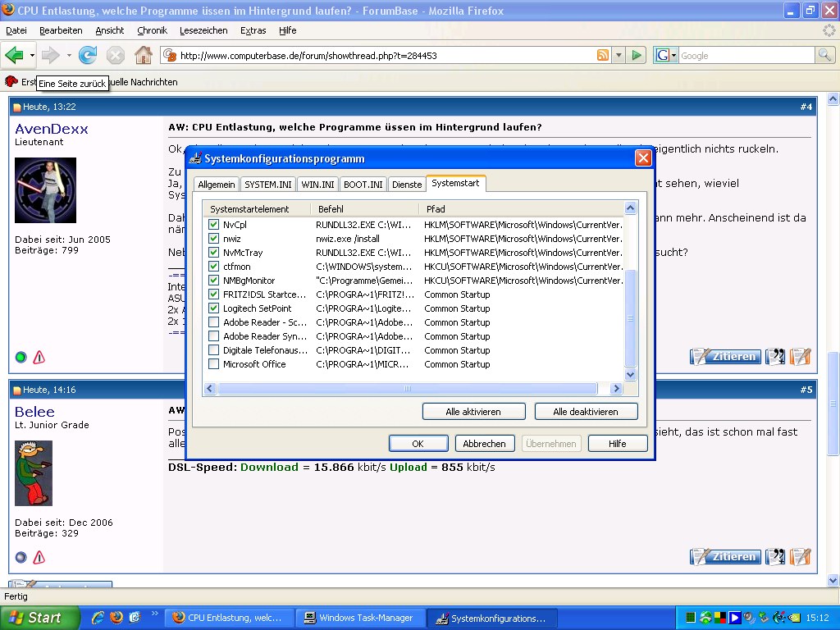Enable the Microsoft Office startup item
Viewport: 840px width, 630px height.
click(214, 363)
